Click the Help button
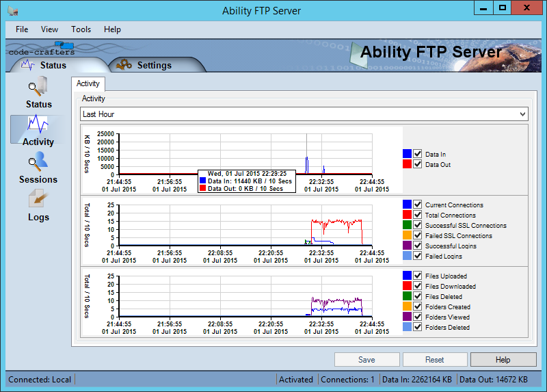This screenshot has height=392, width=547. coord(503,360)
